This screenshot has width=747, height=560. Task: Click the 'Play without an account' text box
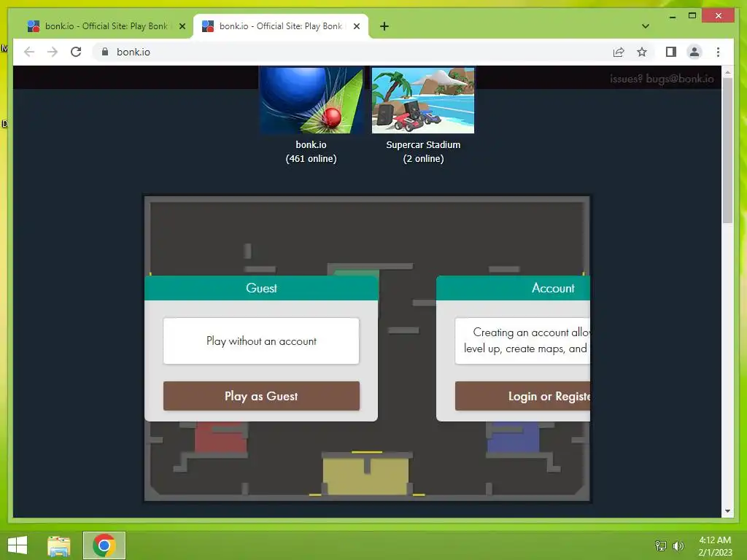[x=261, y=341]
